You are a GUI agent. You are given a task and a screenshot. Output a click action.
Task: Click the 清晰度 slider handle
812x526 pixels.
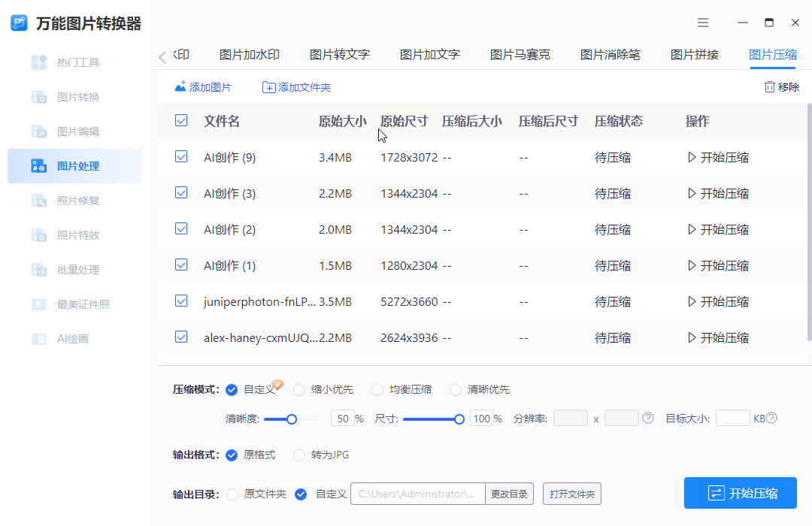[292, 419]
